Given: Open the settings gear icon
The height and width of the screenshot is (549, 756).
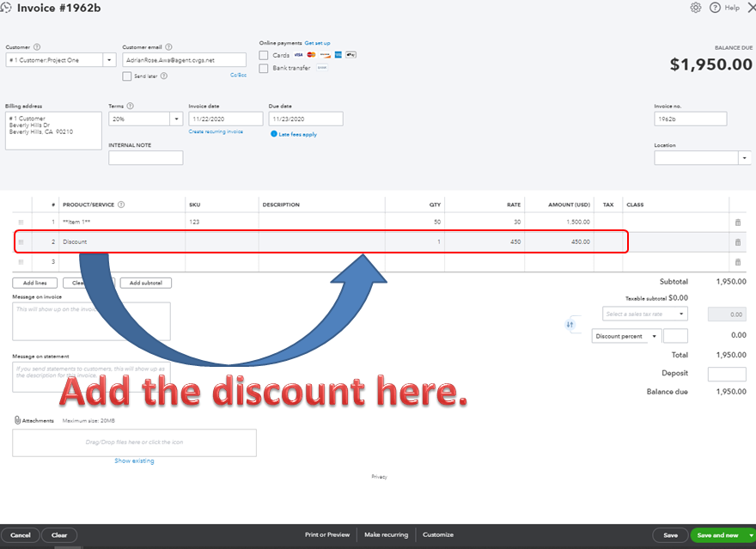Looking at the screenshot, I should tap(695, 8).
